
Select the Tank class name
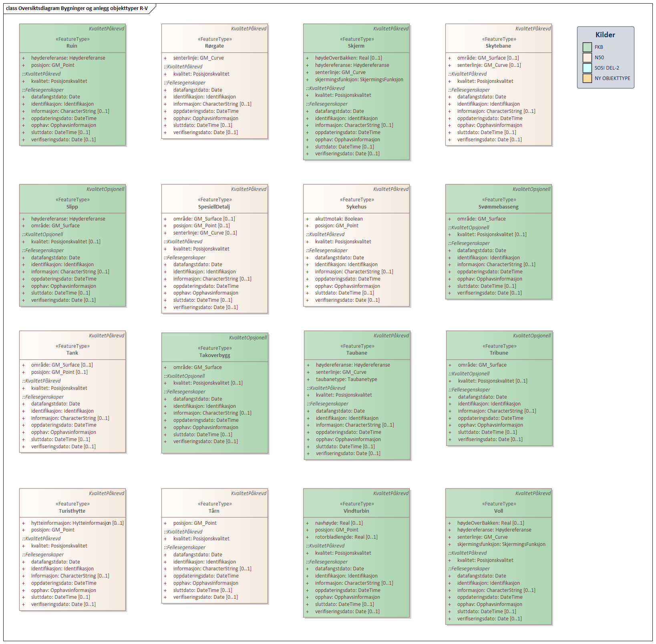click(72, 353)
